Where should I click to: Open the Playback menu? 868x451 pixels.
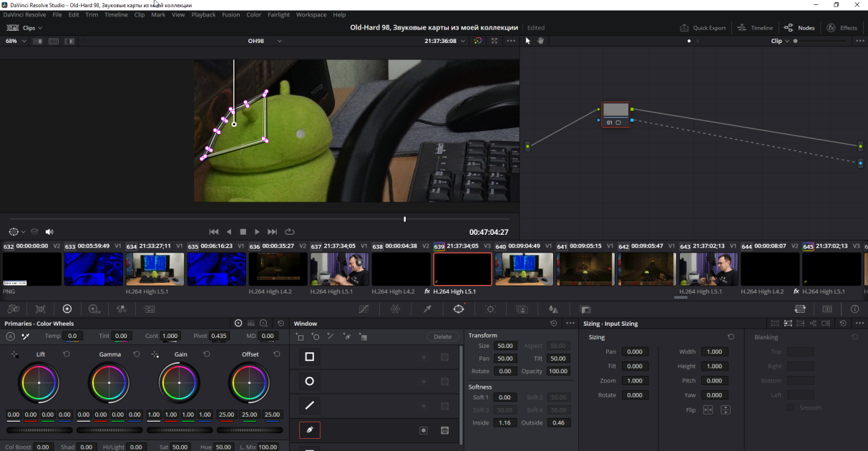pos(203,14)
